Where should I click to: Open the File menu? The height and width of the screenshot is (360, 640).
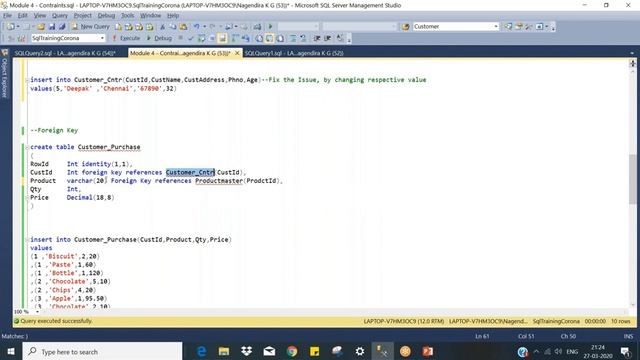(7, 16)
